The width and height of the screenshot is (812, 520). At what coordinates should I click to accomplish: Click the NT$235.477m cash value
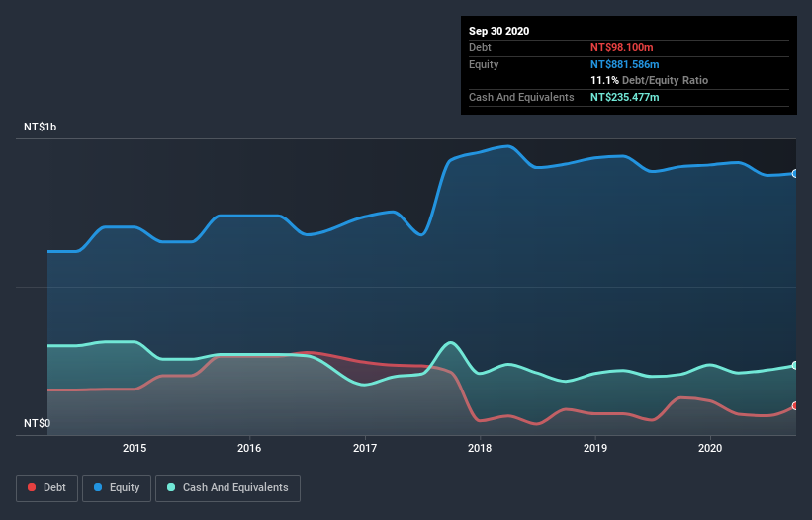tap(625, 97)
